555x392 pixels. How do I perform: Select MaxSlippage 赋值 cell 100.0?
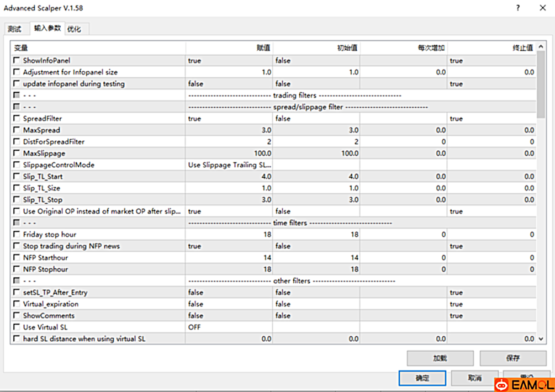(229, 153)
